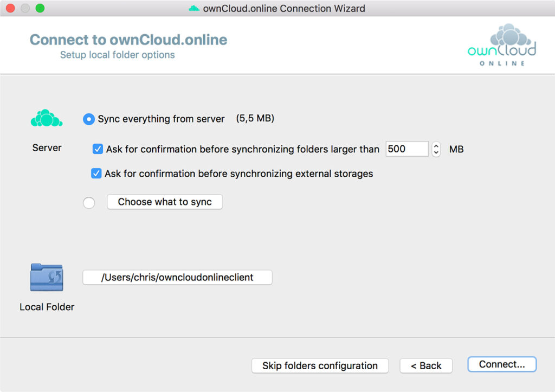This screenshot has height=392, width=555.
Task: Zoom the window using green button
Action: [x=40, y=9]
